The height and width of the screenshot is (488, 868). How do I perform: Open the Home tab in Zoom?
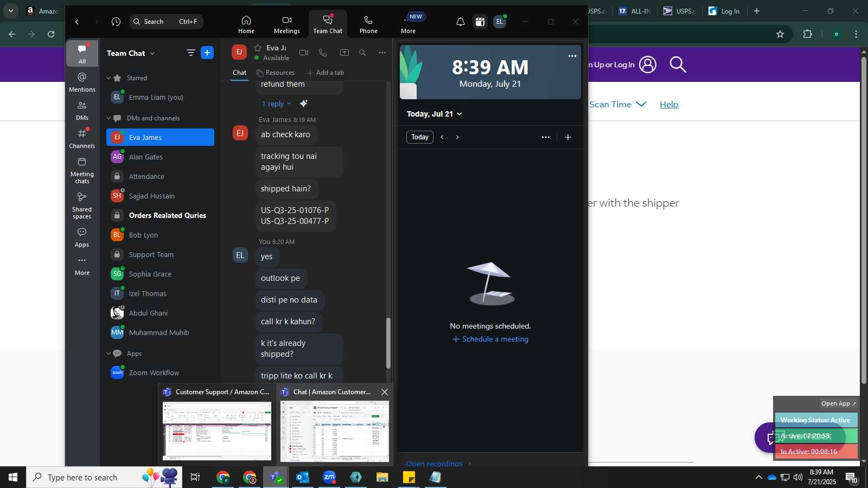(246, 24)
